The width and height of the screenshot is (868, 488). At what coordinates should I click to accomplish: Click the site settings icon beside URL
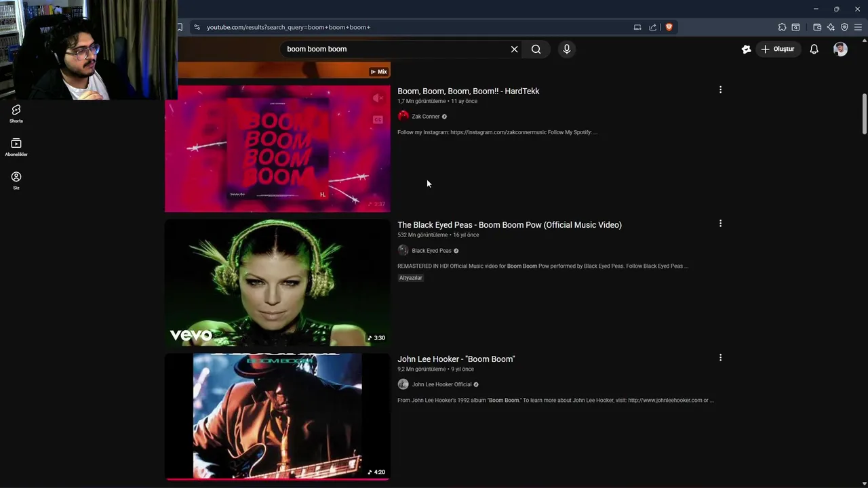tap(197, 27)
